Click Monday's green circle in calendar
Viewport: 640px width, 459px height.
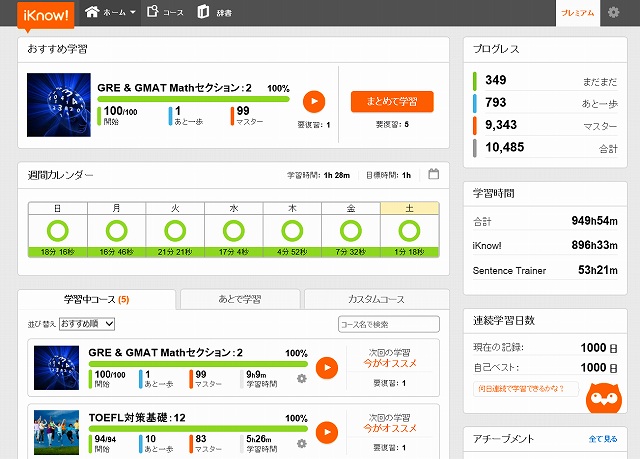[116, 231]
